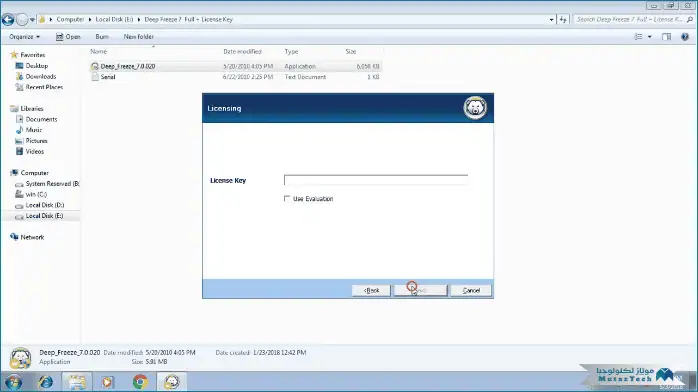This screenshot has width=698, height=392.
Task: Launch Internet Explorer from the taskbar
Action: tap(45, 382)
